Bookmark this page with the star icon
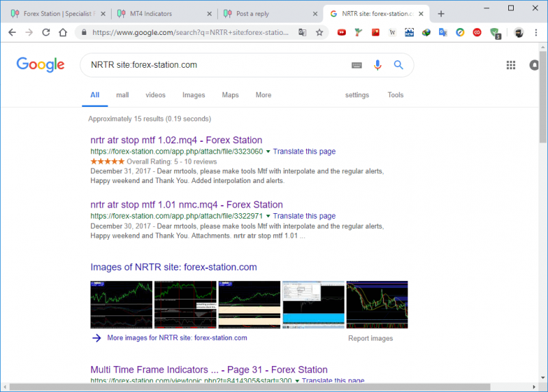This screenshot has width=548, height=392. click(319, 32)
